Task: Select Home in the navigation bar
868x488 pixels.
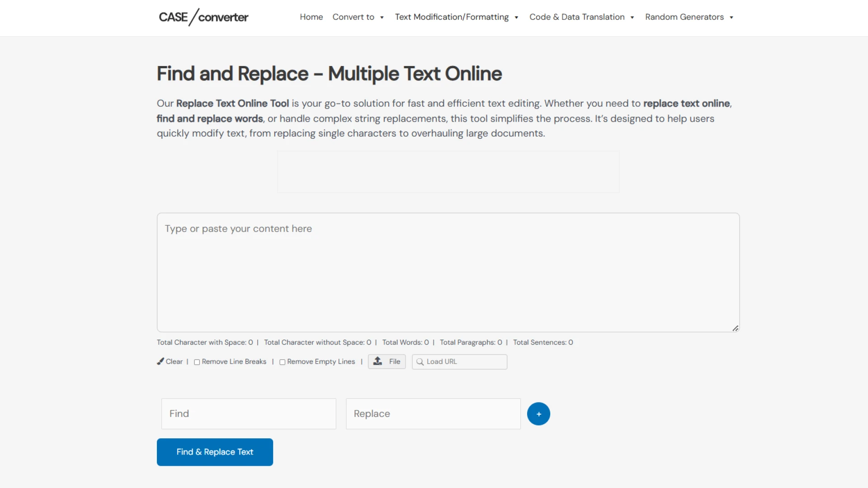Action: [x=311, y=17]
